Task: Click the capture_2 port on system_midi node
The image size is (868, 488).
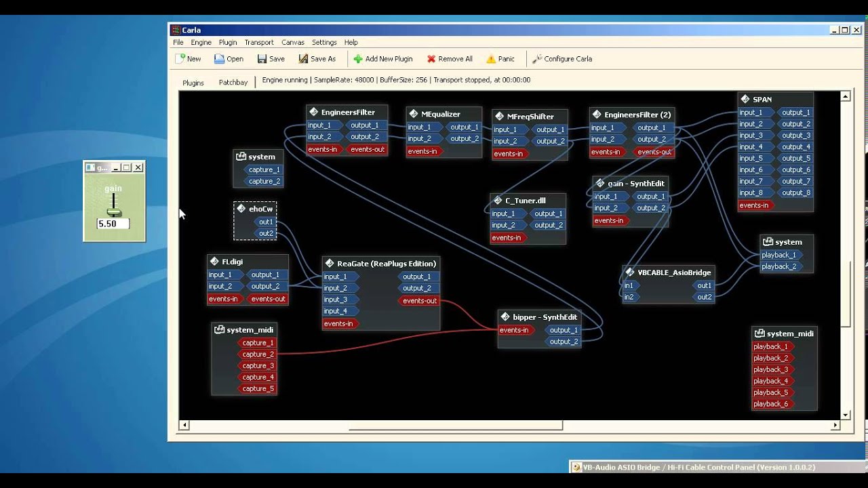Action: point(257,354)
